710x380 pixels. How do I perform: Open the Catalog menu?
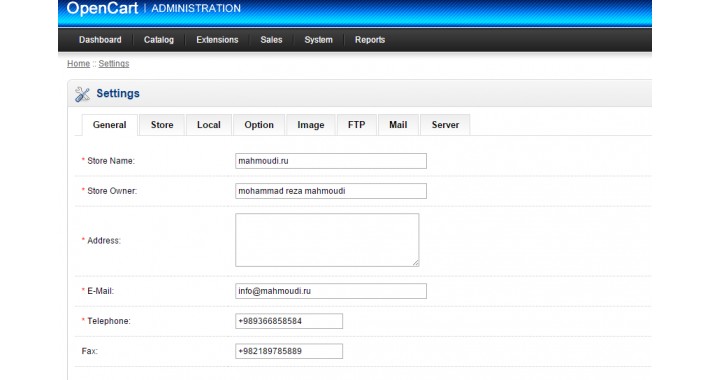coord(159,40)
